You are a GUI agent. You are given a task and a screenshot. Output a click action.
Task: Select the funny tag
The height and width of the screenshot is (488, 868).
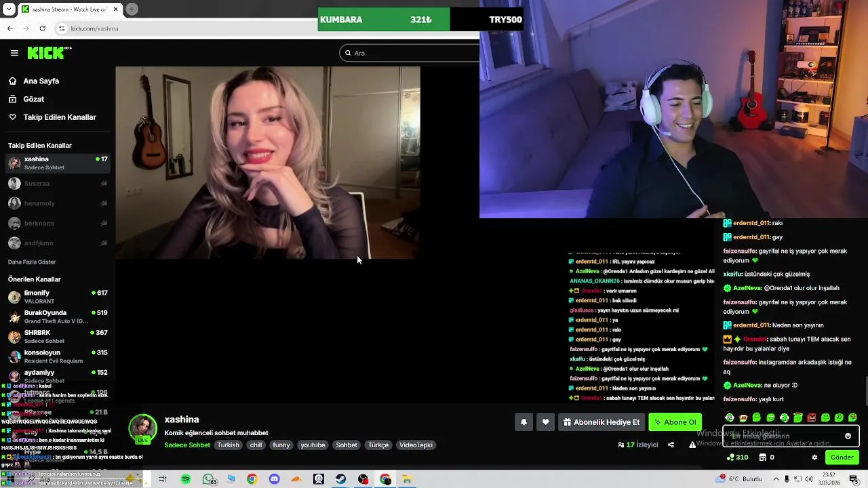point(281,445)
